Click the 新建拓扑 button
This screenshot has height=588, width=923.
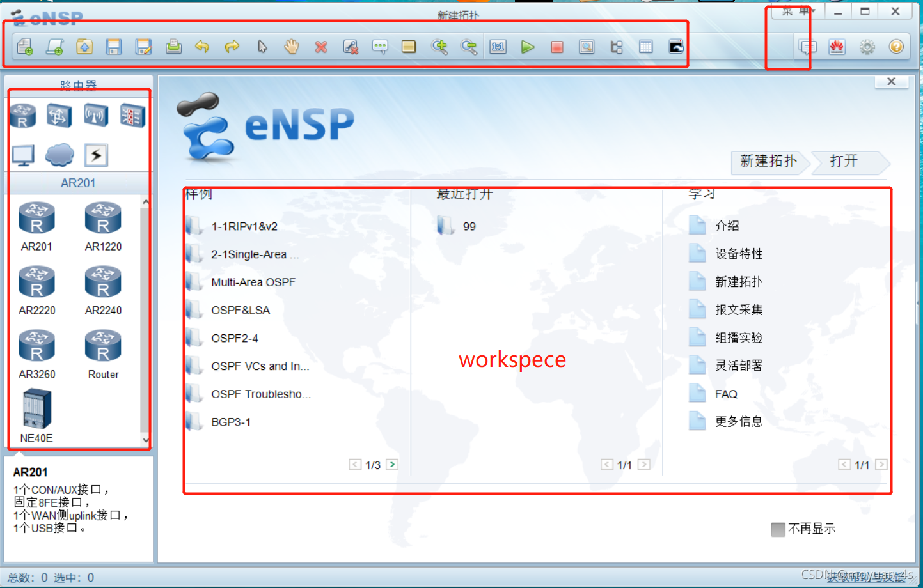point(769,162)
